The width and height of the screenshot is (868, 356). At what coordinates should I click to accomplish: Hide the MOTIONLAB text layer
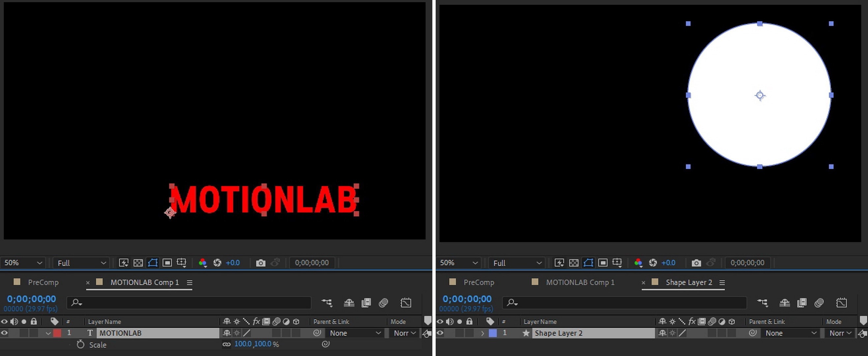(x=4, y=333)
